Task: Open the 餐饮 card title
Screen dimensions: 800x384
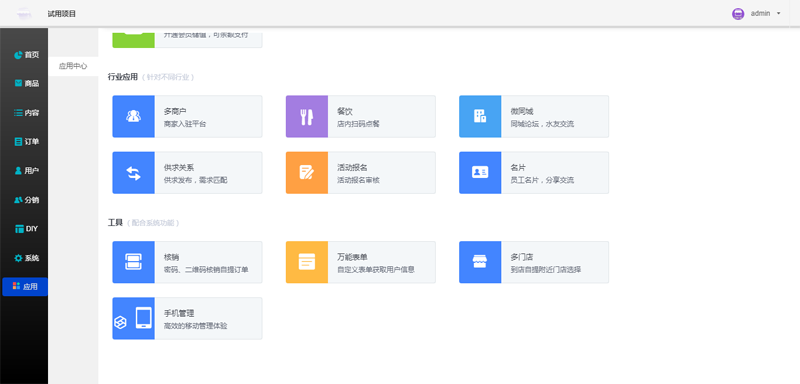Action: click(x=345, y=111)
